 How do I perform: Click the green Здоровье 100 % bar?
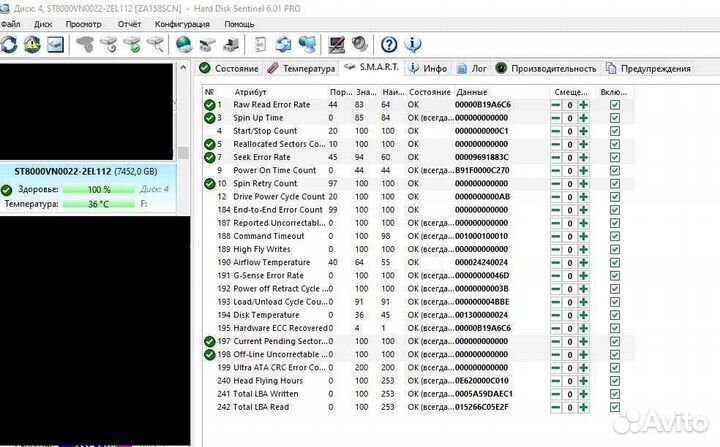tap(99, 189)
